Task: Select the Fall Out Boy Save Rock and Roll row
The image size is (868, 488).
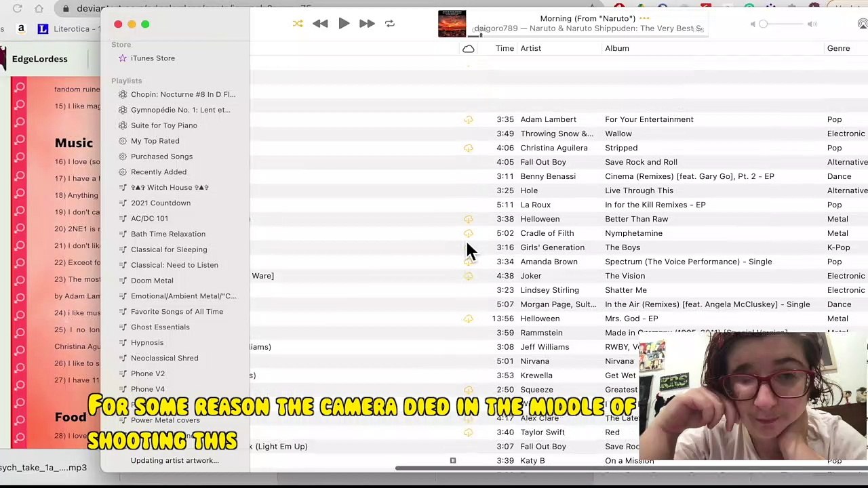Action: [x=559, y=162]
